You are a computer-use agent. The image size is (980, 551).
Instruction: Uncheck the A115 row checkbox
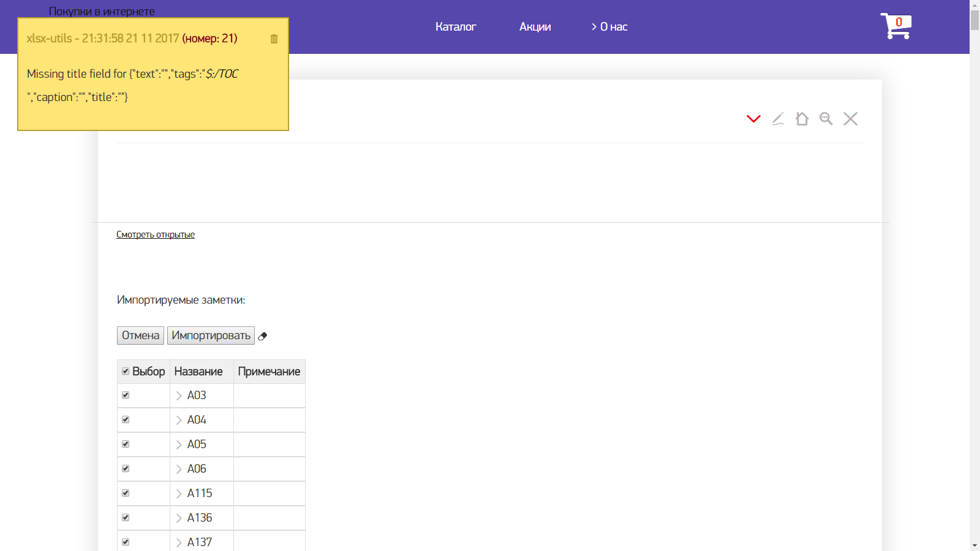point(126,493)
